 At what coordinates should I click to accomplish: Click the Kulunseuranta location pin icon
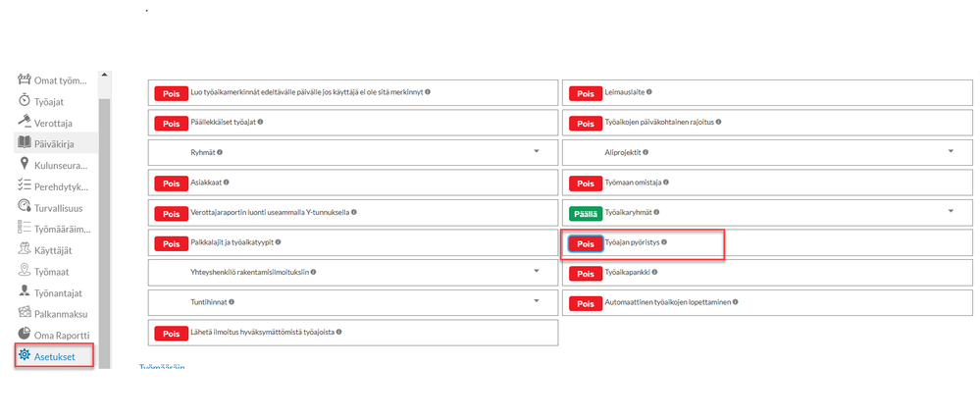click(26, 164)
